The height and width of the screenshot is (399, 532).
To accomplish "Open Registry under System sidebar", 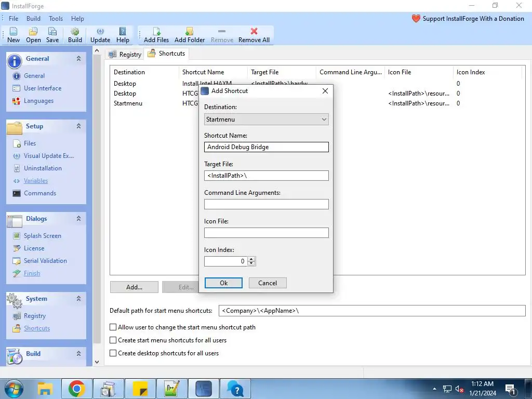I will click(34, 316).
